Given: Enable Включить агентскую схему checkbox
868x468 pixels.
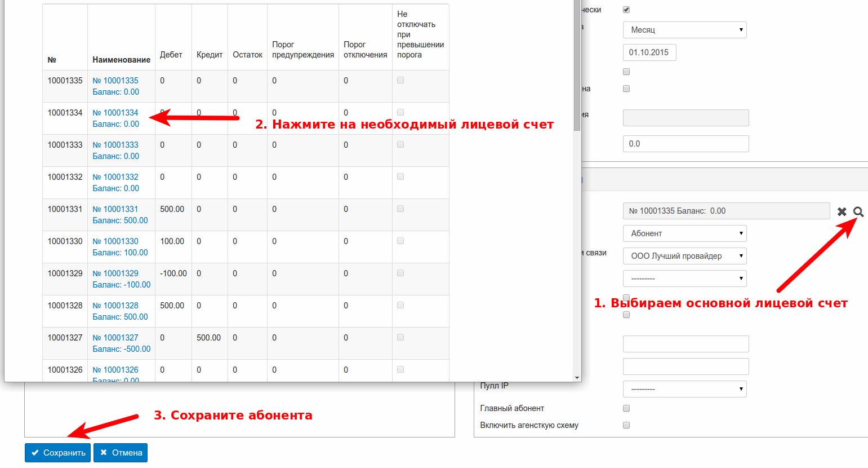Looking at the screenshot, I should coord(626,425).
